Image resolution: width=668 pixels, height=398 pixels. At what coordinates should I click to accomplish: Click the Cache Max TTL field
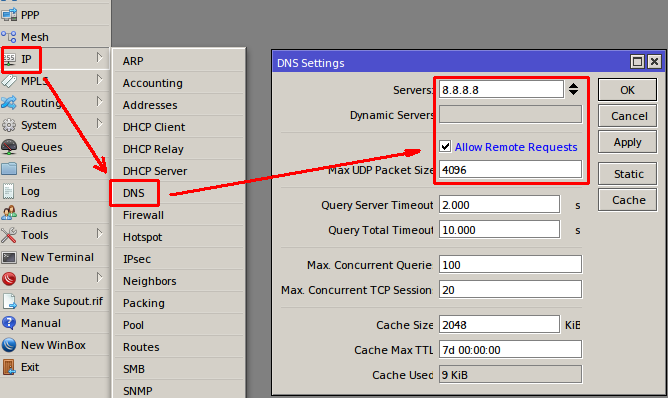click(510, 350)
